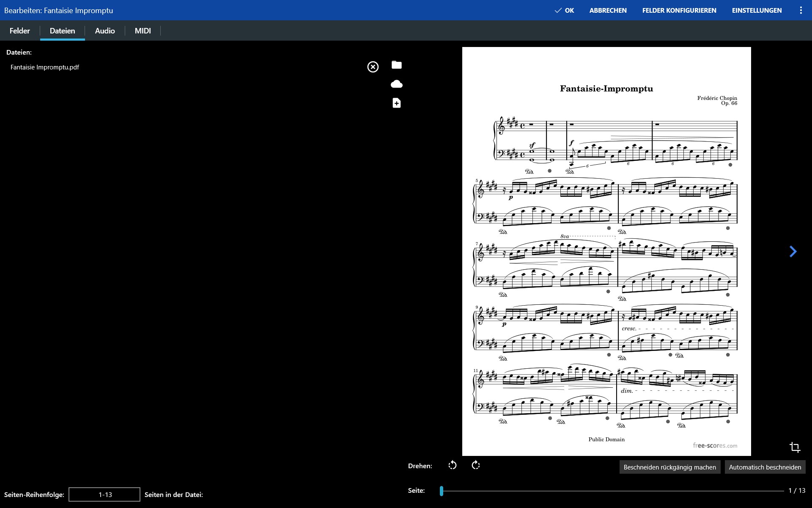Open the three-dot overflow menu
The width and height of the screenshot is (812, 508).
pyautogui.click(x=801, y=10)
